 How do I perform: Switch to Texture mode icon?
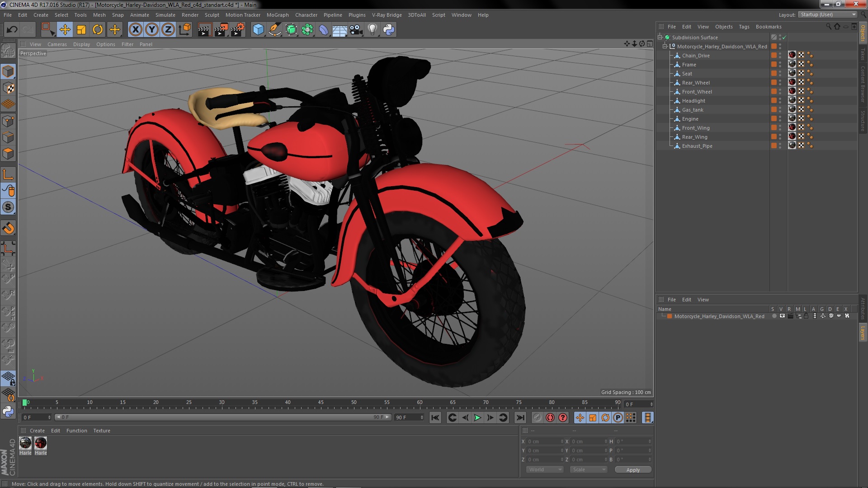(x=8, y=88)
